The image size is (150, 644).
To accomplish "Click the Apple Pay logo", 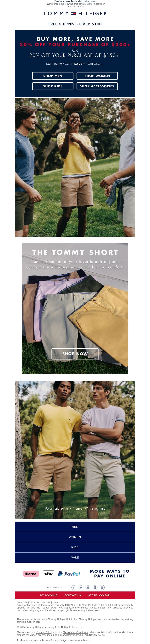I will pyautogui.click(x=49, y=574).
